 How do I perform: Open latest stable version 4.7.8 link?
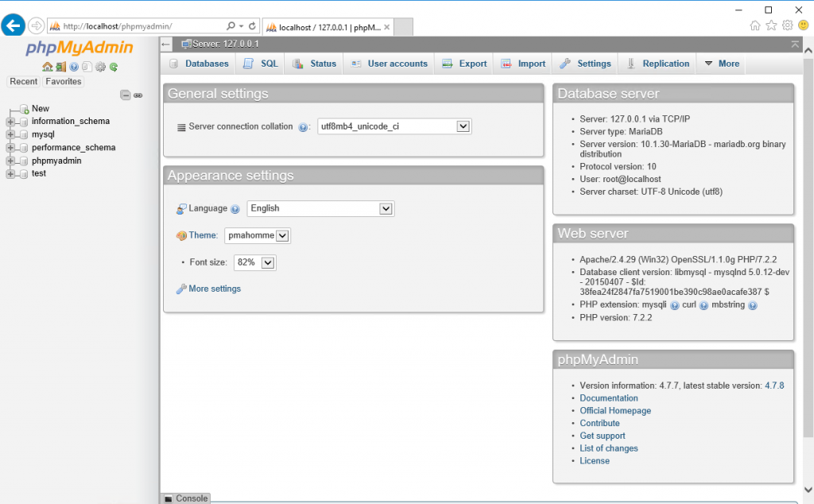[x=774, y=386]
